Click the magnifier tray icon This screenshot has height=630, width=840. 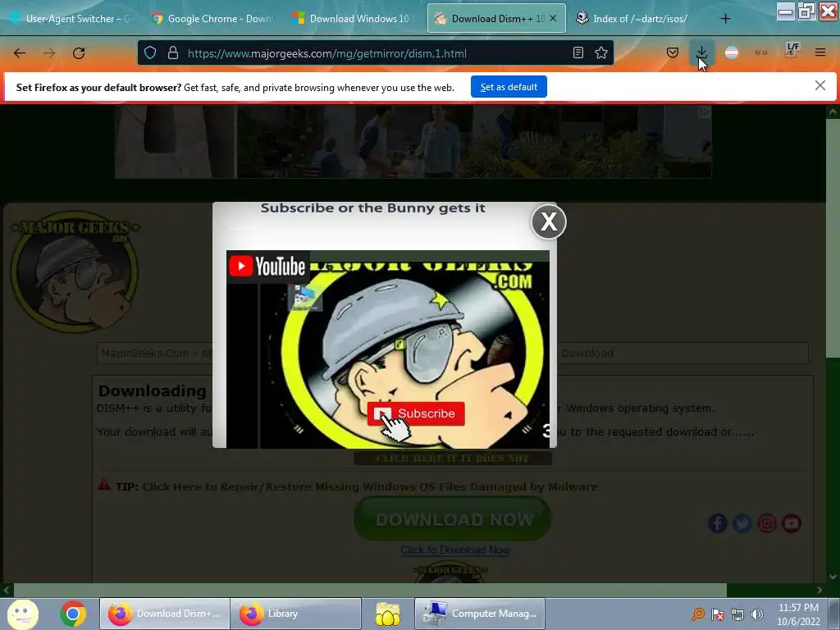point(698,614)
